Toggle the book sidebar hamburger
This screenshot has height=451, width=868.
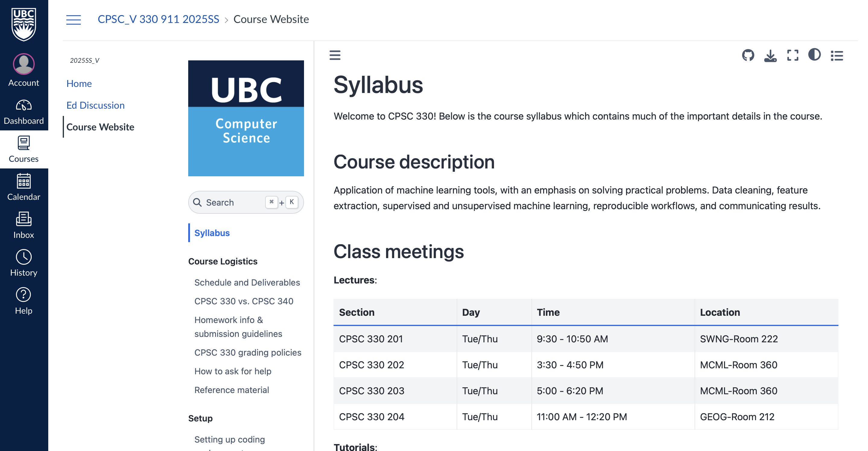click(x=335, y=55)
